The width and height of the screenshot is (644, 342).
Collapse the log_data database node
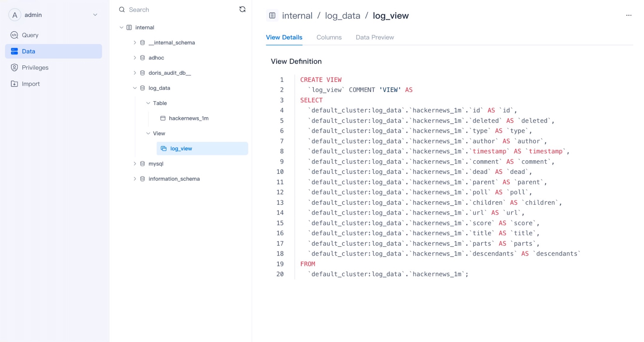(135, 88)
